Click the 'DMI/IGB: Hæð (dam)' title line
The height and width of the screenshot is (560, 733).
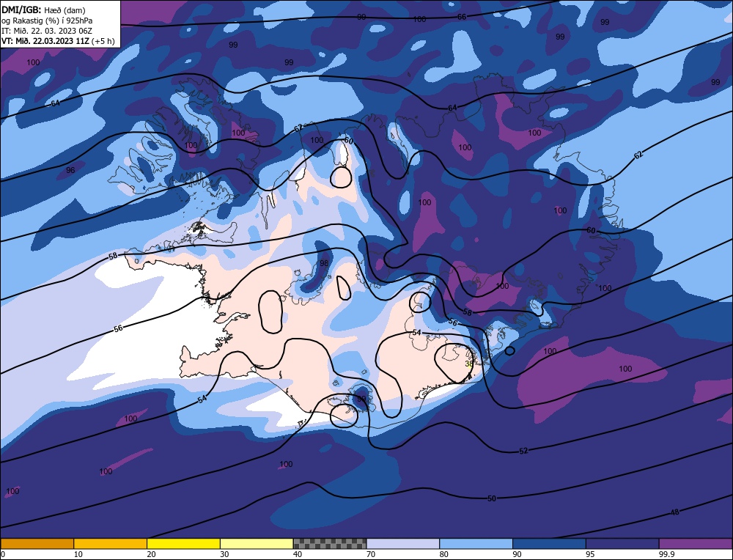43,10
